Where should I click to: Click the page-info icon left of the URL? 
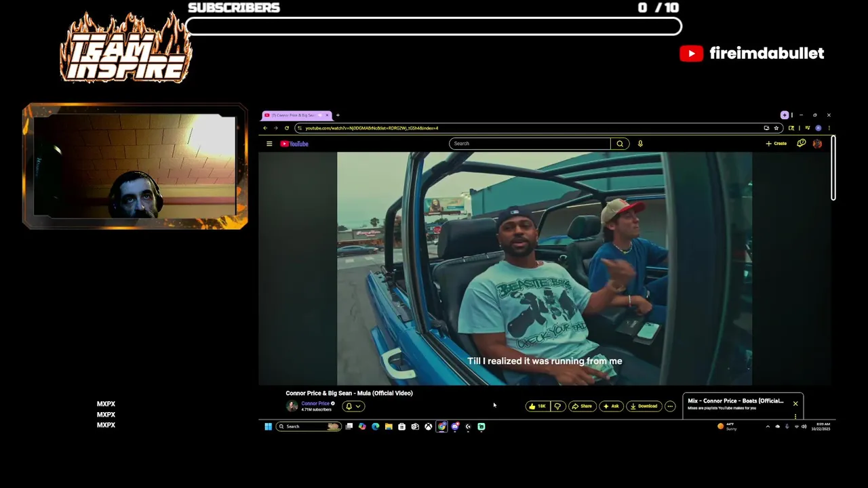[299, 128]
